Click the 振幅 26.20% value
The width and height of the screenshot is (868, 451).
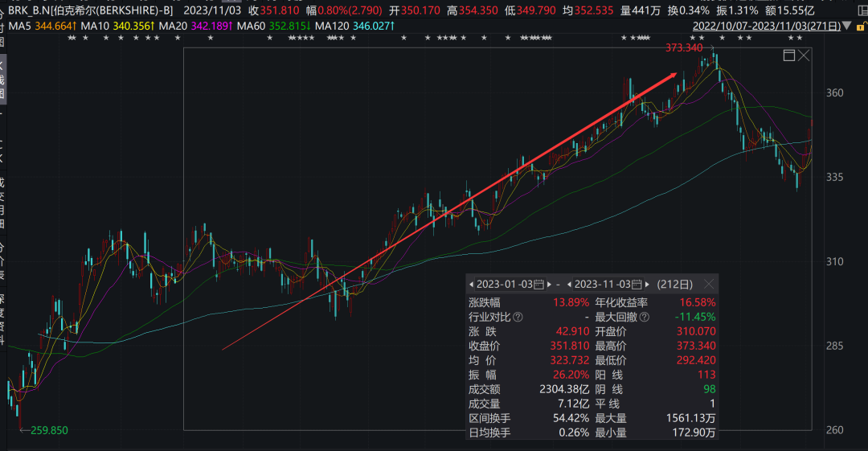pyautogui.click(x=571, y=375)
